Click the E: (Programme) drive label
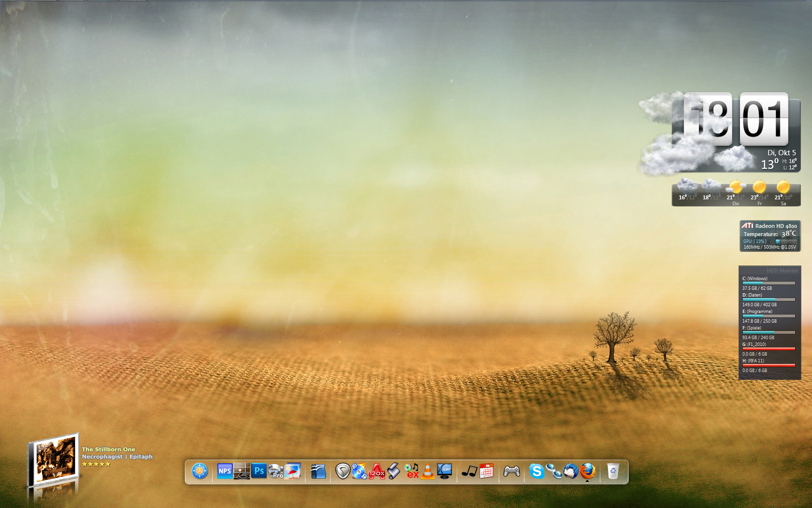This screenshot has width=812, height=508. (x=757, y=312)
